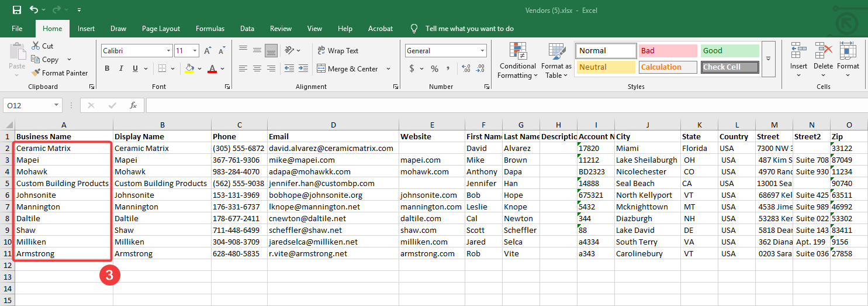Open the Font Color dropdown arrow

(x=223, y=68)
